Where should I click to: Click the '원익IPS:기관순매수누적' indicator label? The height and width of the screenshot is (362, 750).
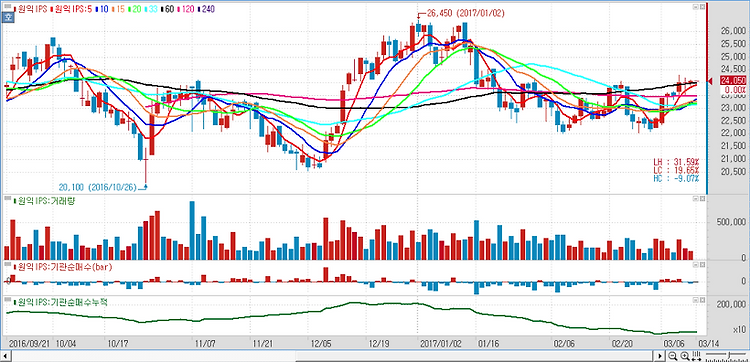[x=61, y=302]
